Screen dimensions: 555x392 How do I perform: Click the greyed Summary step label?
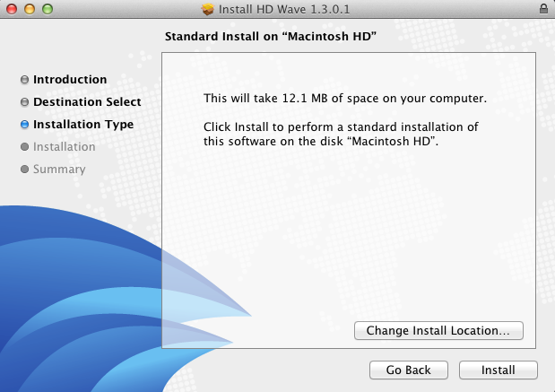(x=59, y=170)
